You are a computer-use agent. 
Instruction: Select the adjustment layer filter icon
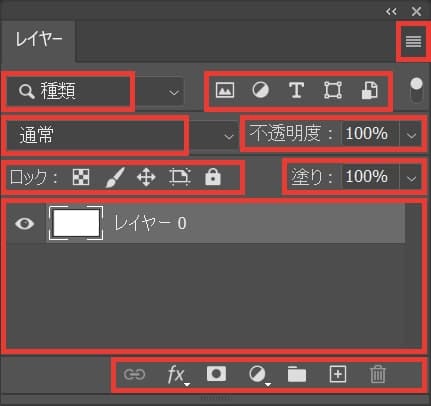point(261,90)
